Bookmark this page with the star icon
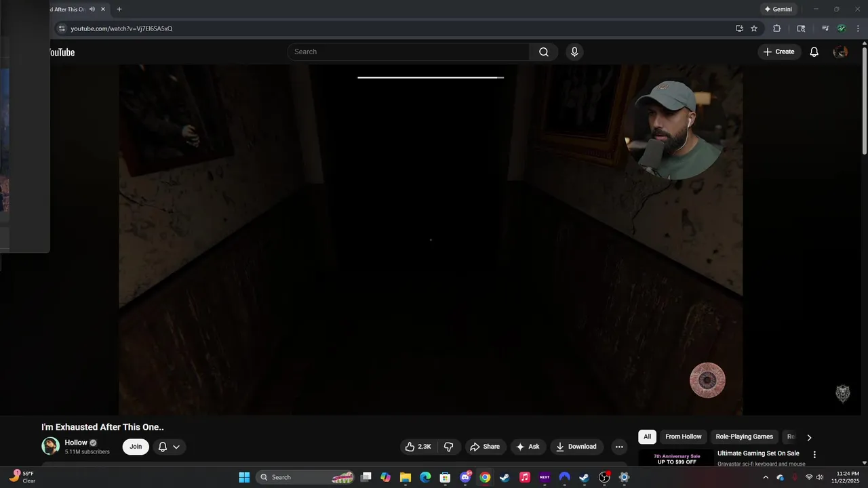Viewport: 868px width, 488px height. coord(754,28)
